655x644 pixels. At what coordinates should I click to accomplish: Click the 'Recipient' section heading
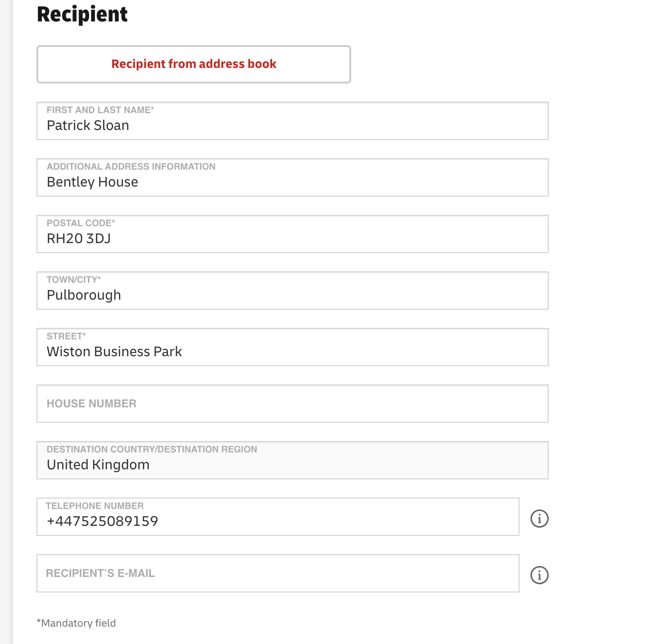[x=82, y=14]
